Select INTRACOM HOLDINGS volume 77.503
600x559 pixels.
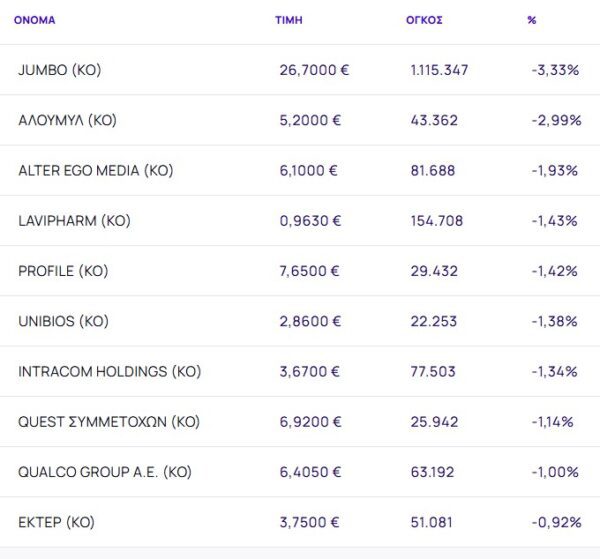point(433,371)
